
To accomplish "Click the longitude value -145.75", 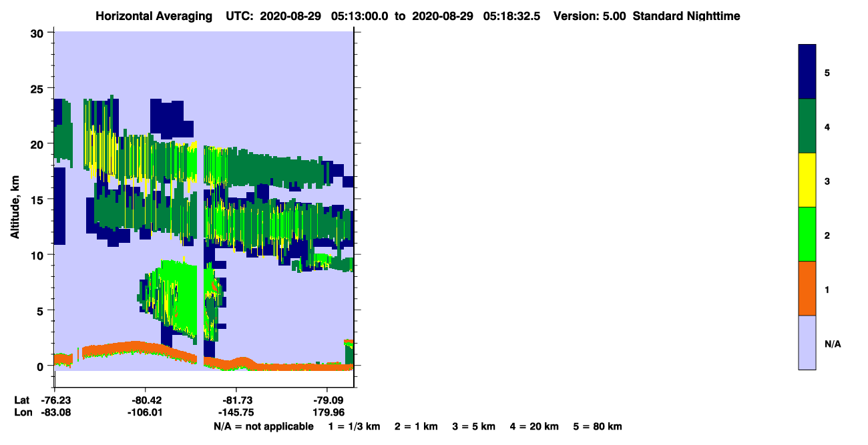I will [x=236, y=413].
